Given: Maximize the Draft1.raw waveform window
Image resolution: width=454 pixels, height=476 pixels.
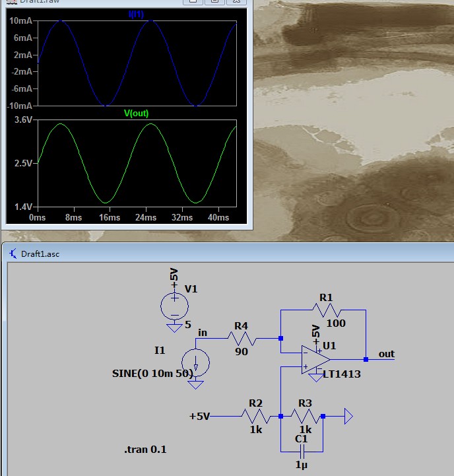Looking at the screenshot, I should tap(214, 2).
